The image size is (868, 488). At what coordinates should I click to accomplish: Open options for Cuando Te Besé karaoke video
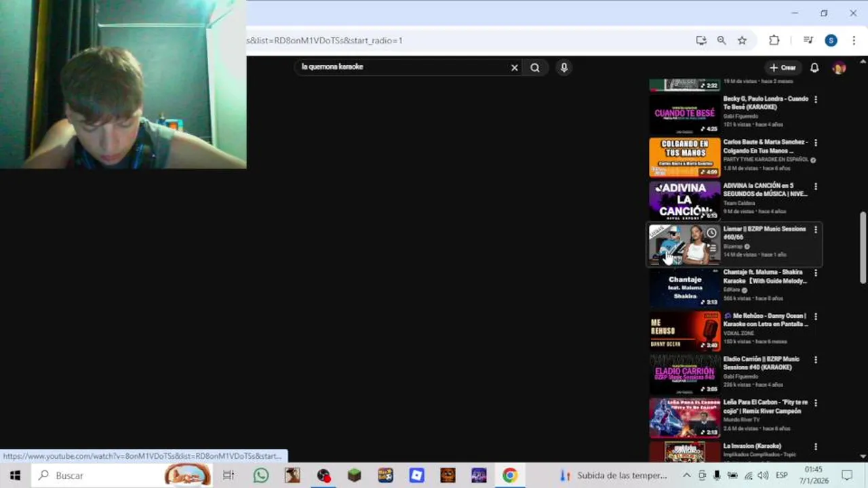(x=815, y=100)
